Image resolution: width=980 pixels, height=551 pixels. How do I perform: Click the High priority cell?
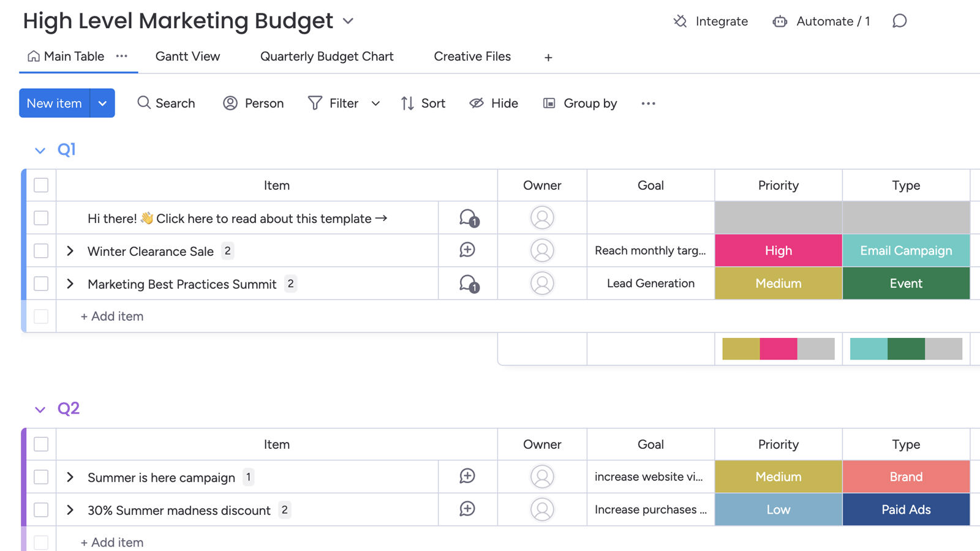tap(778, 250)
